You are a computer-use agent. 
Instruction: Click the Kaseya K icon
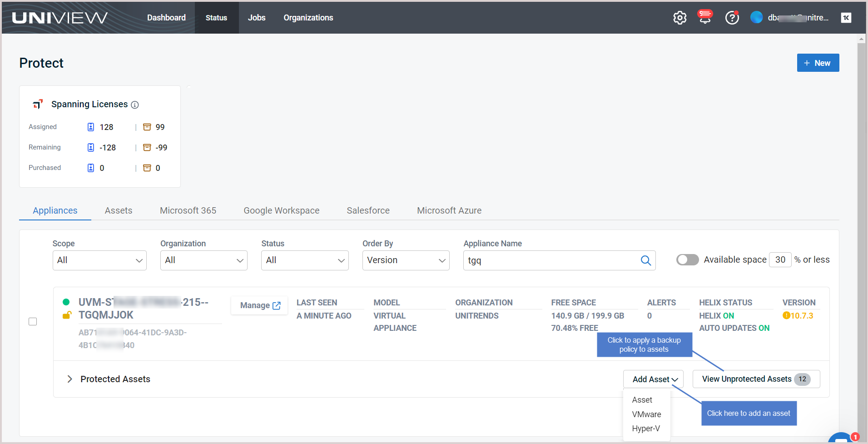click(x=846, y=18)
